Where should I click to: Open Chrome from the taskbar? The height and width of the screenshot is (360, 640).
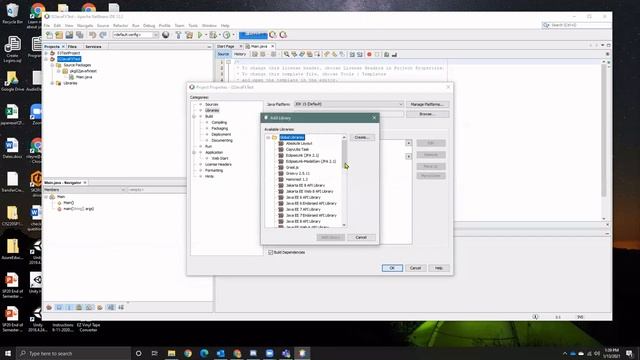pos(188,353)
